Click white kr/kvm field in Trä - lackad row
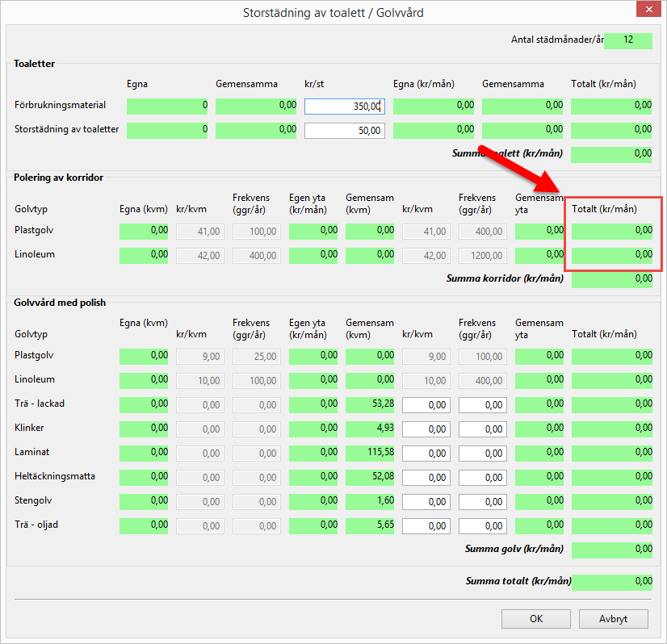 426,404
